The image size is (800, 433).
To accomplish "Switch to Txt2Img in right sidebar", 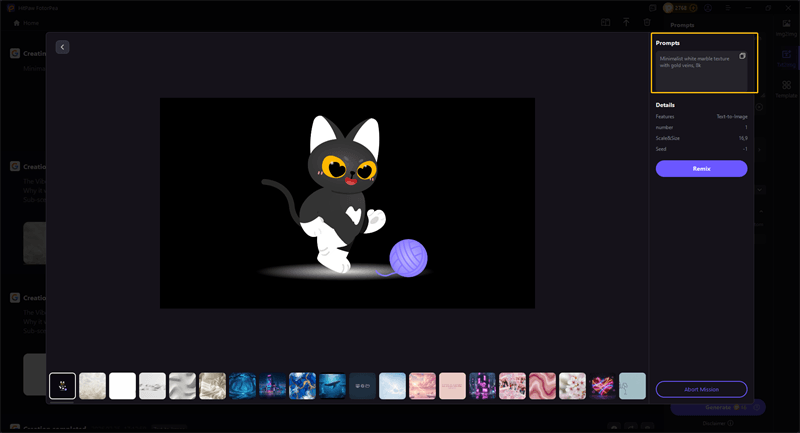I will point(786,58).
